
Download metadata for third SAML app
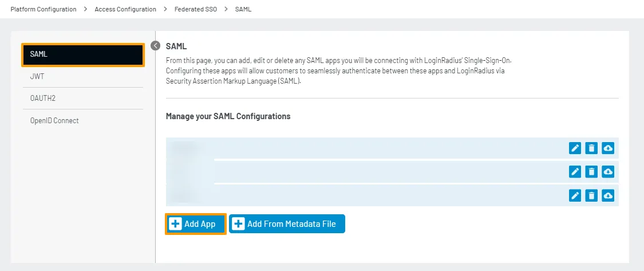click(608, 195)
